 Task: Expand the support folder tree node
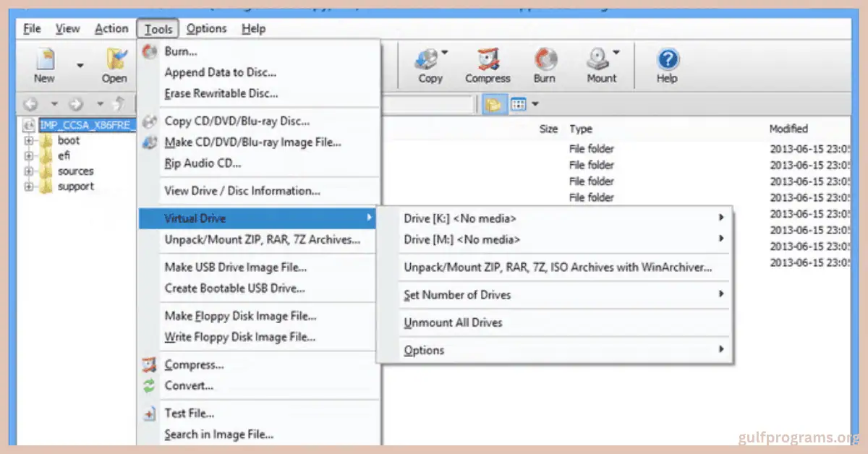[x=29, y=187]
